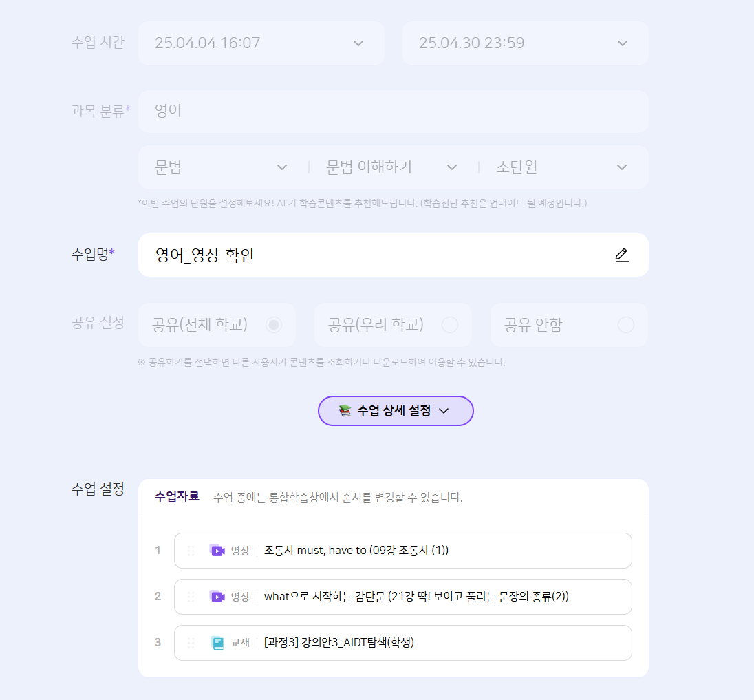Screen dimensions: 754x700
Task: Select the 공유(전체 학교) radio option
Action: (274, 325)
